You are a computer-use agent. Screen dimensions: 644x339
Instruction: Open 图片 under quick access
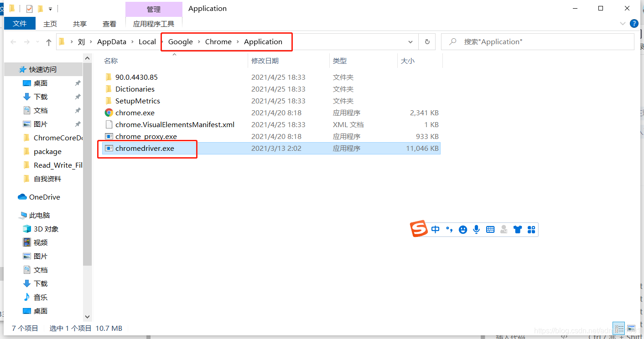pyautogui.click(x=41, y=124)
